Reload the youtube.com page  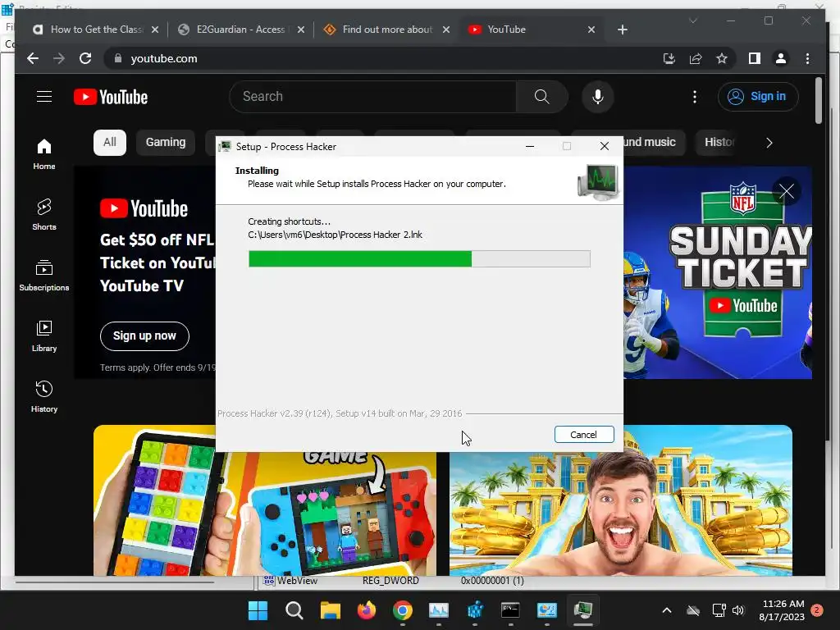(85, 58)
